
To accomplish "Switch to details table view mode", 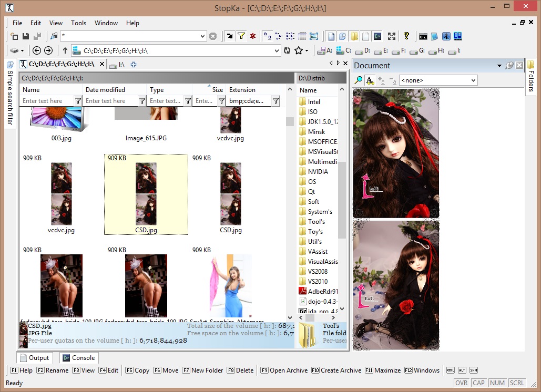I will pyautogui.click(x=302, y=36).
